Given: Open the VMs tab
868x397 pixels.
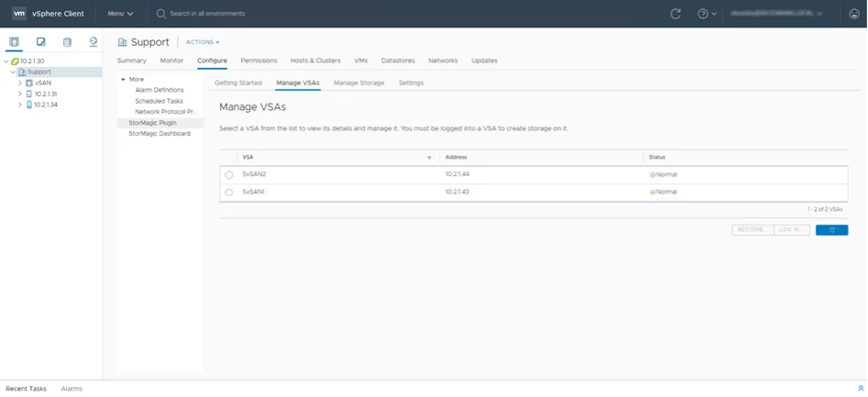Looking at the screenshot, I should 361,61.
